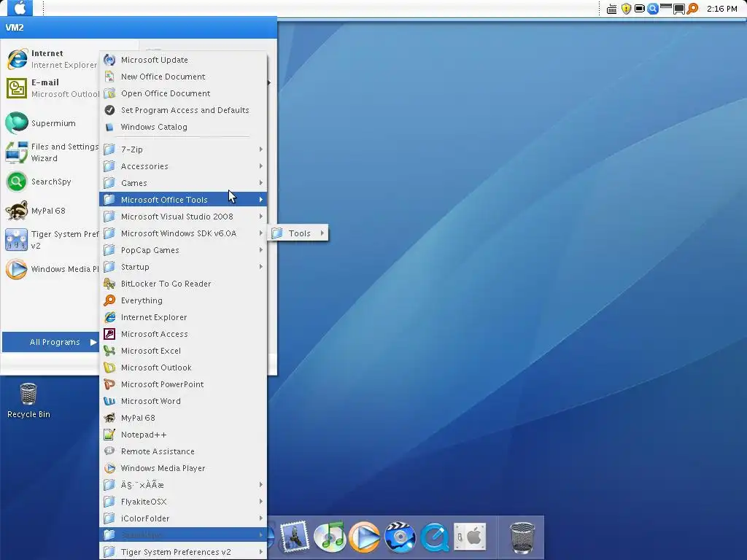Select Microsoft Update in programs list
The width and height of the screenshot is (747, 560).
click(x=183, y=60)
